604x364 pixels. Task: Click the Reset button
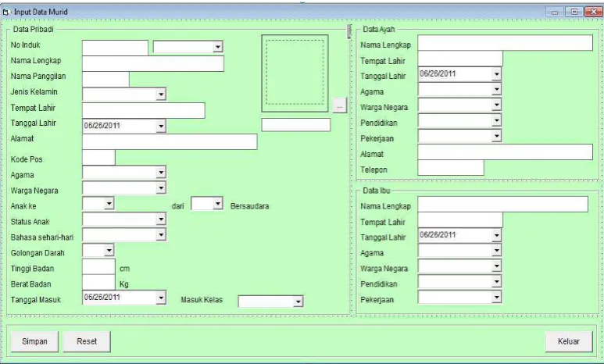coord(87,341)
